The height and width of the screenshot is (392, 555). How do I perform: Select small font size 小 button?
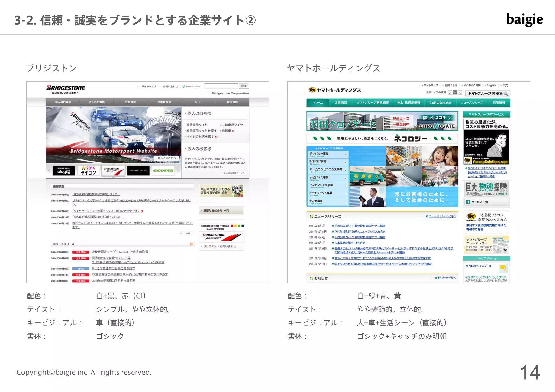(x=450, y=93)
